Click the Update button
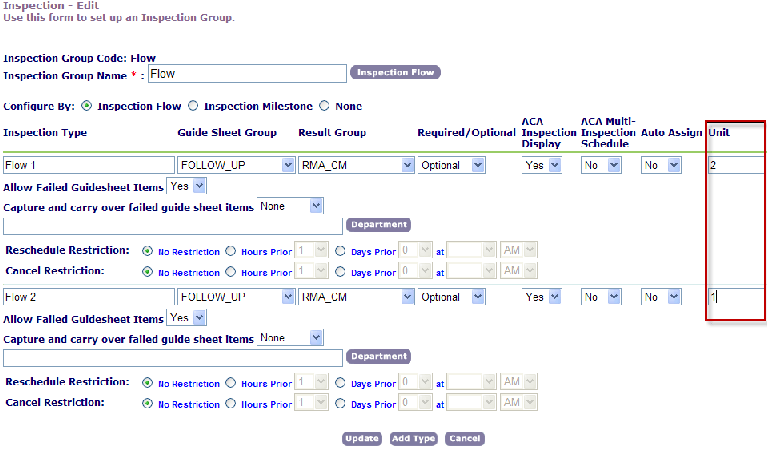Image resolution: width=767 pixels, height=449 pixels. click(x=361, y=438)
